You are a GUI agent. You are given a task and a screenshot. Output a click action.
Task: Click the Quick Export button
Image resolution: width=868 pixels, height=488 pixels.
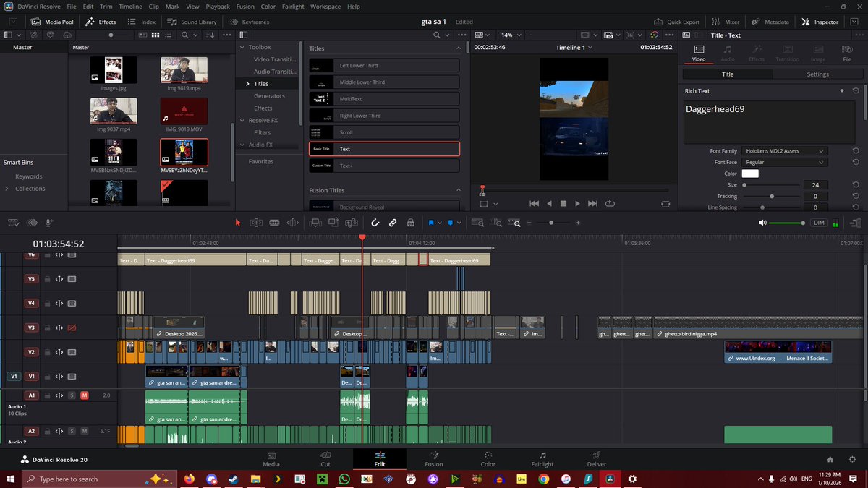(x=676, y=22)
